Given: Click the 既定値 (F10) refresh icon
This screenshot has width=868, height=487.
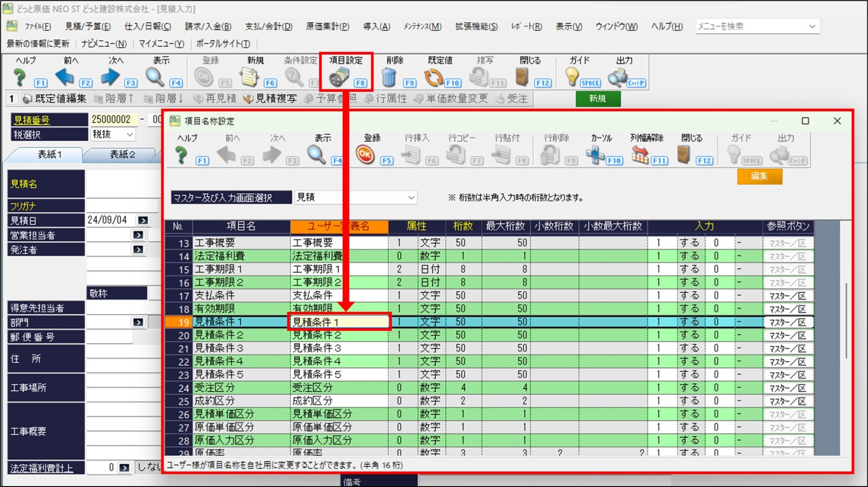Looking at the screenshot, I should click(434, 78).
